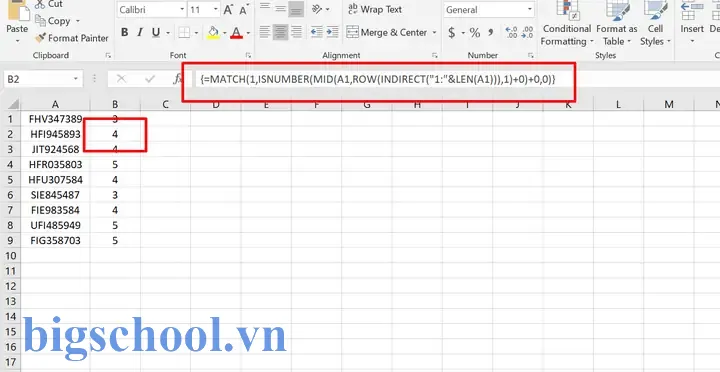Viewport: 720px width, 372px height.
Task: Open Conditional Formatting menu
Action: 567,24
